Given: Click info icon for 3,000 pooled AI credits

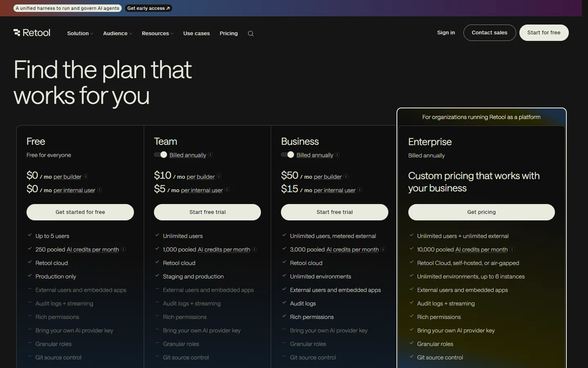Looking at the screenshot, I should point(383,249).
